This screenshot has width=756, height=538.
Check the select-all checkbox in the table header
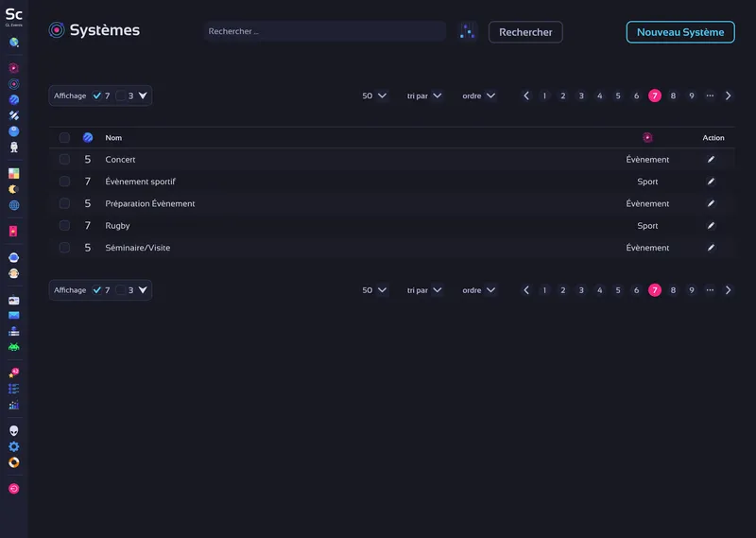[x=64, y=138]
